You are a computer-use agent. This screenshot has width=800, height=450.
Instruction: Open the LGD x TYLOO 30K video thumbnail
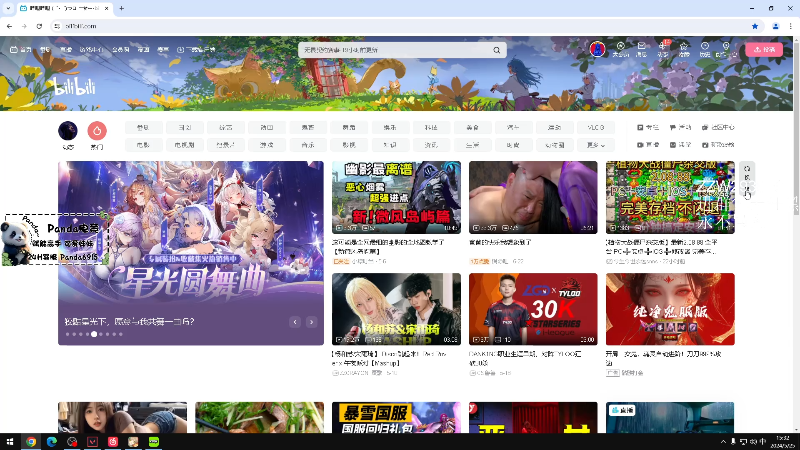coord(533,309)
